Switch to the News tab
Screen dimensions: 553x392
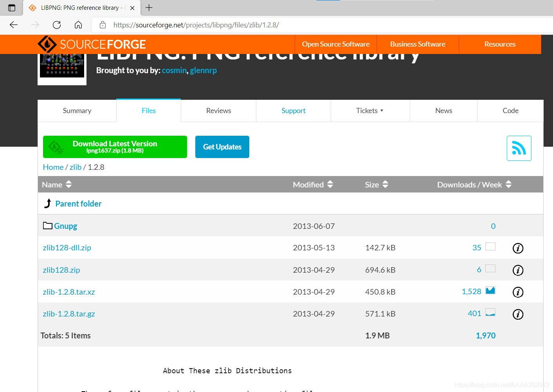tap(444, 111)
